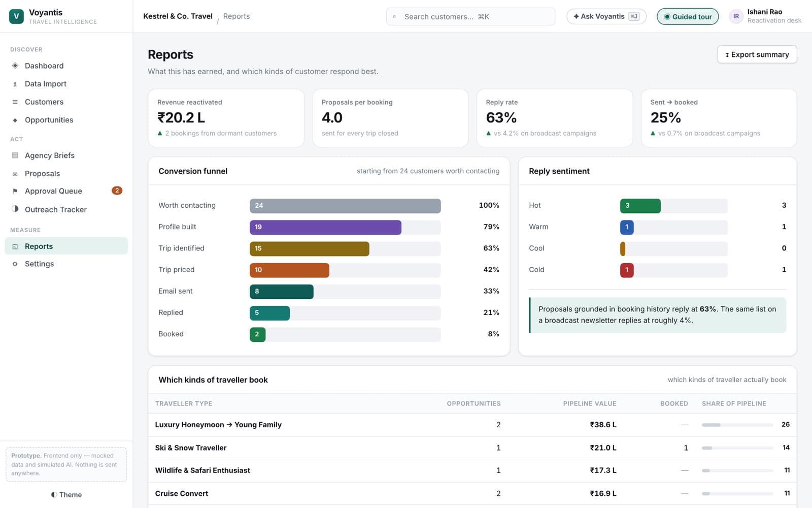Export the summary report

point(757,54)
